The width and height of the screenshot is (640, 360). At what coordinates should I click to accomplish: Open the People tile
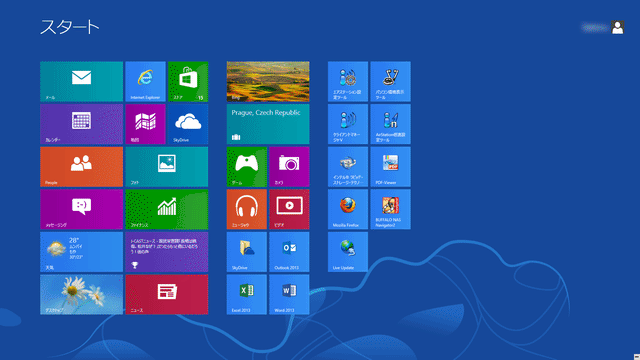pyautogui.click(x=82, y=167)
